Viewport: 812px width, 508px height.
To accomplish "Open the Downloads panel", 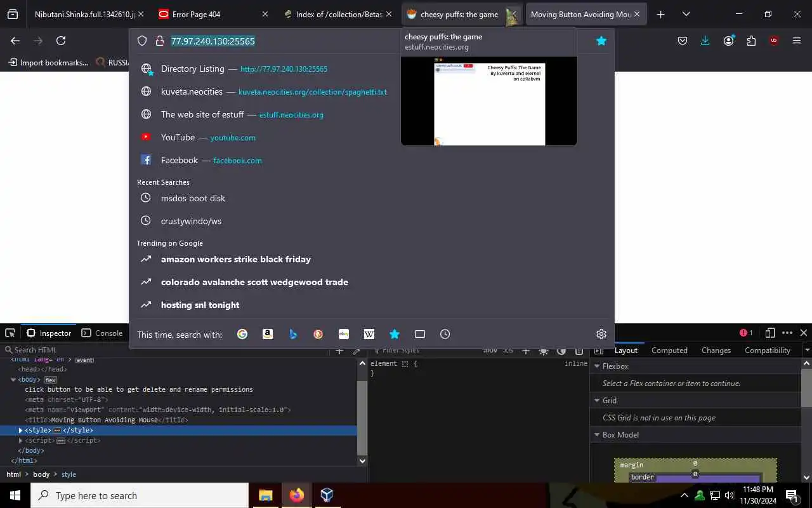I will (x=705, y=41).
